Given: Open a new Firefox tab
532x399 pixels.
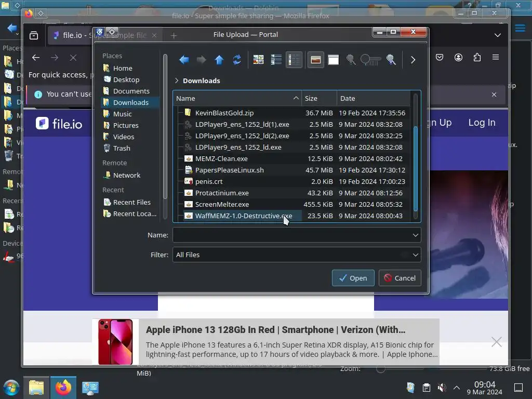Looking at the screenshot, I should pyautogui.click(x=174, y=36).
